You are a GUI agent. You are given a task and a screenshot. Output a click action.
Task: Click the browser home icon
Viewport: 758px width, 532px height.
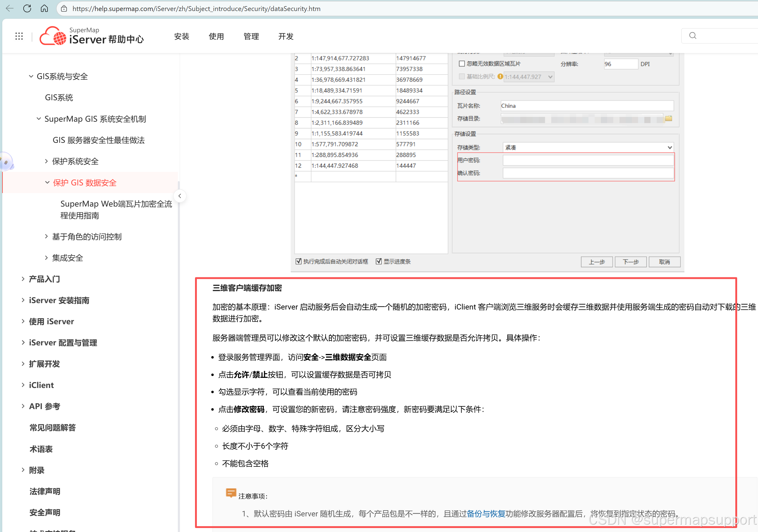pos(44,8)
